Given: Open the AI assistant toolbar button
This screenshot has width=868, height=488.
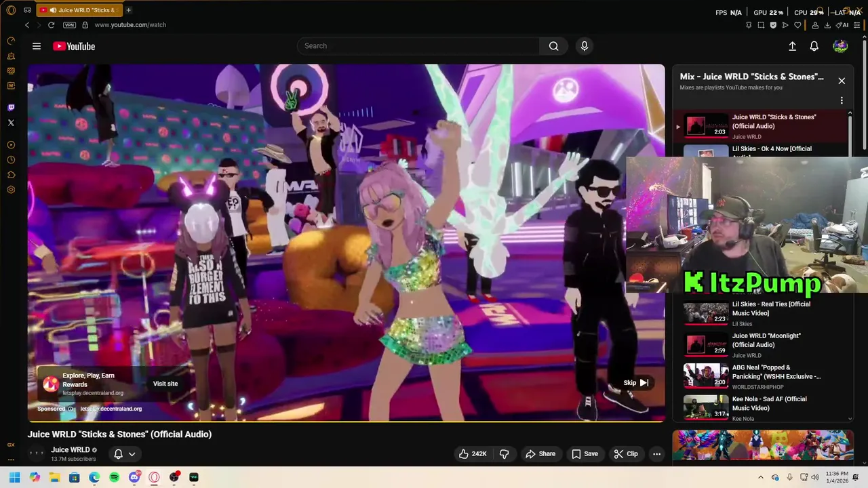Looking at the screenshot, I should point(843,25).
